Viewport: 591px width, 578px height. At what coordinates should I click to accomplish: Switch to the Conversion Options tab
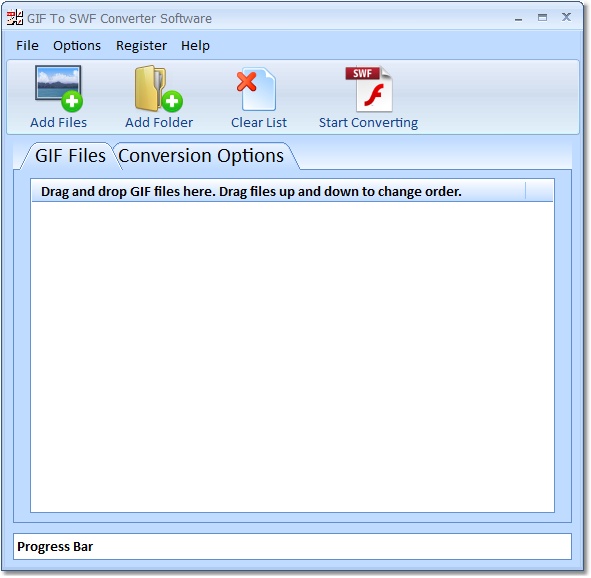(x=201, y=156)
